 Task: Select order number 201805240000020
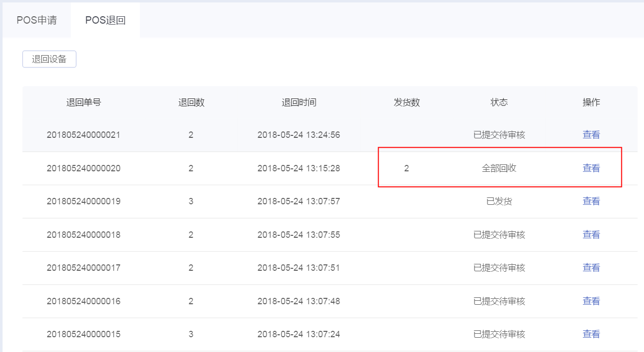click(x=84, y=168)
